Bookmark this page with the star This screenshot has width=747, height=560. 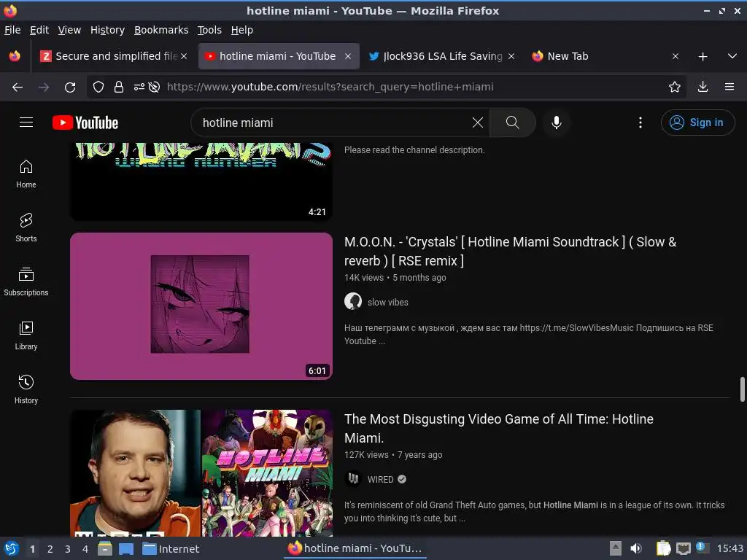[x=675, y=87]
